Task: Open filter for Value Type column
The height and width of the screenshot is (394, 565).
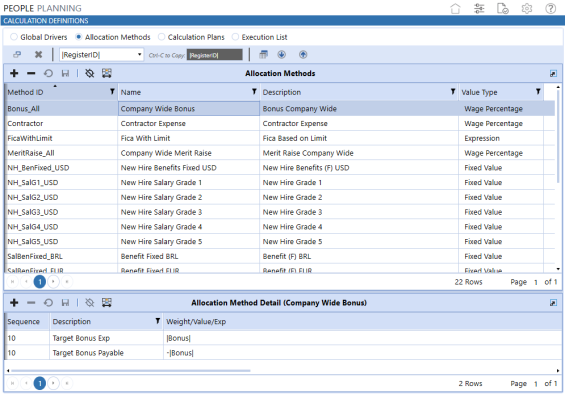Action: pyautogui.click(x=538, y=92)
